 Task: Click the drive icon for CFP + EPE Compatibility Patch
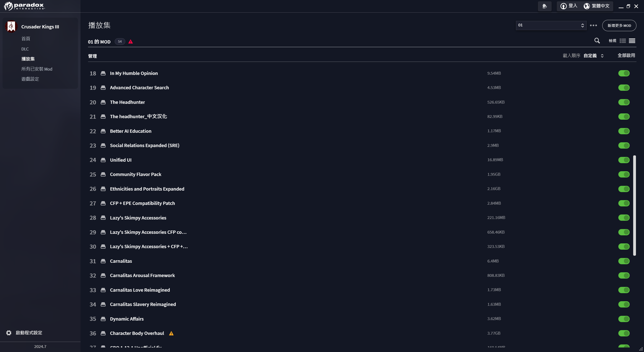[103, 203]
